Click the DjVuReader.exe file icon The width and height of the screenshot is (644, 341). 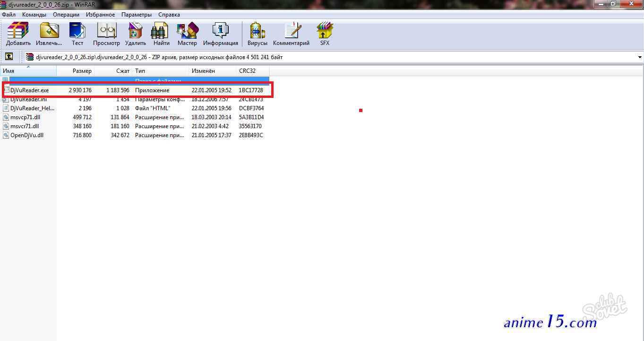coord(6,90)
